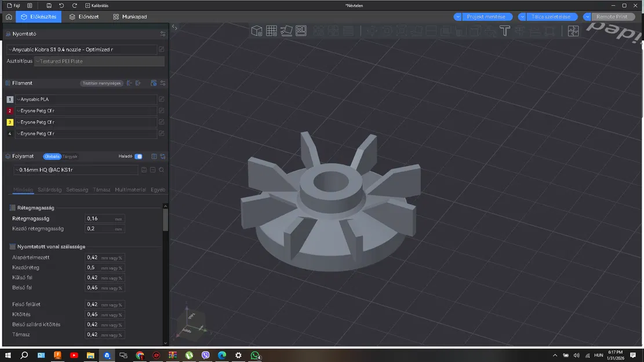Click the Kezdő rétegmagasság value field
644x362 pixels.
(x=105, y=229)
